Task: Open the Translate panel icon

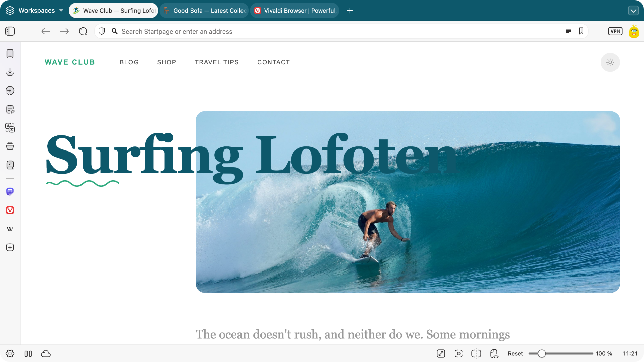Action: click(10, 128)
